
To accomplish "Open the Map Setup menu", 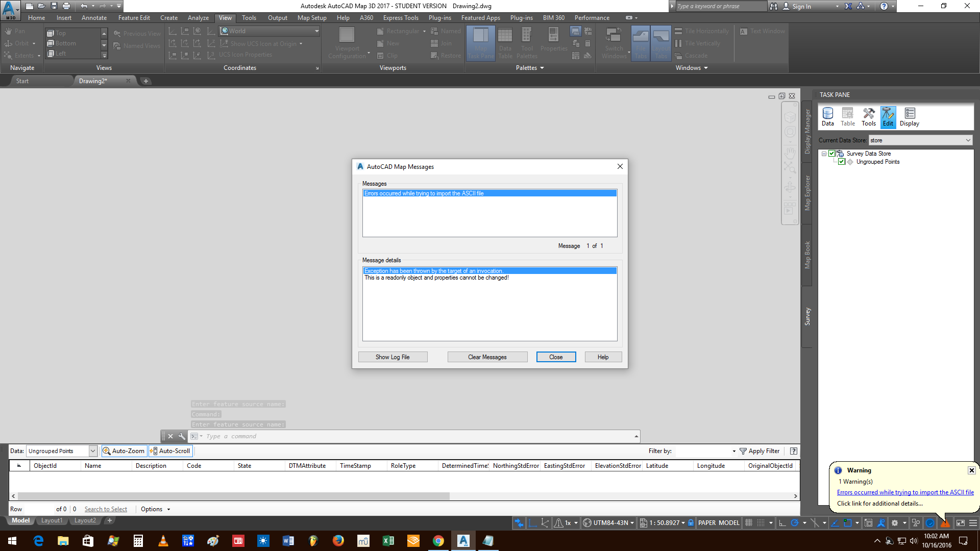I will click(311, 17).
